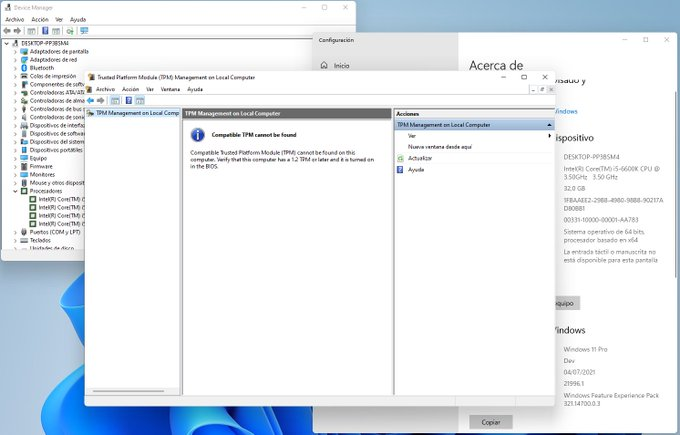Click show/hide action pane icon in TPM toolbar
This screenshot has height=435, width=680.
(x=140, y=101)
